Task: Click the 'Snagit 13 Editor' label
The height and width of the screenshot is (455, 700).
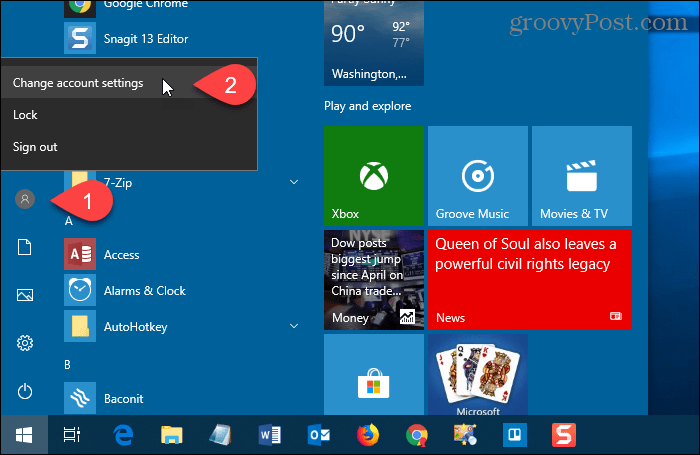Action: tap(146, 39)
